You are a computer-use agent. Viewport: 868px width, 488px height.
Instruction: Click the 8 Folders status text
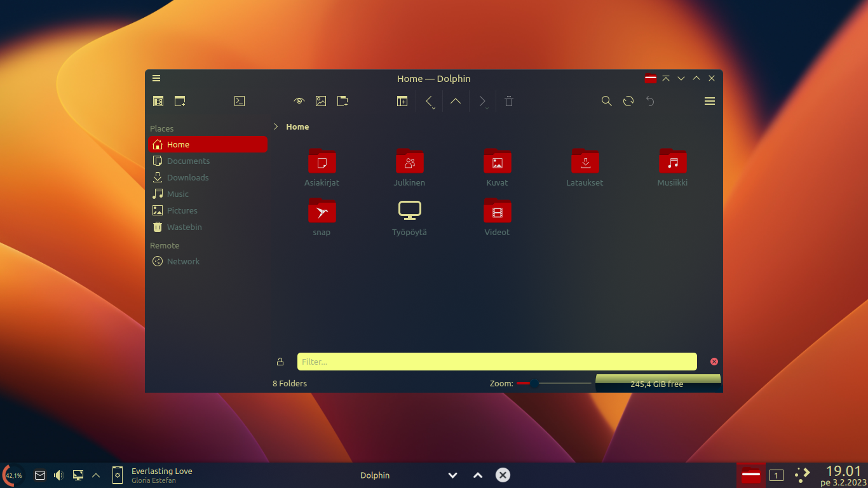290,383
